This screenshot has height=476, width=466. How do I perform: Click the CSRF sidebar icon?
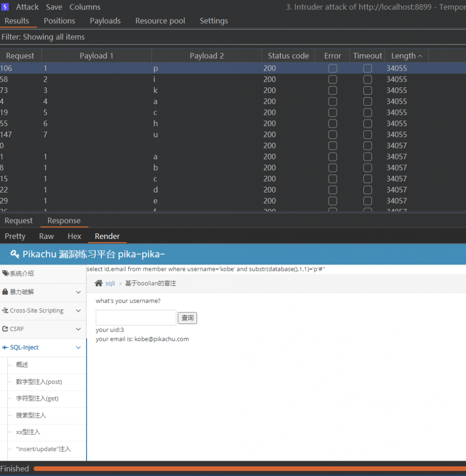tap(6, 329)
